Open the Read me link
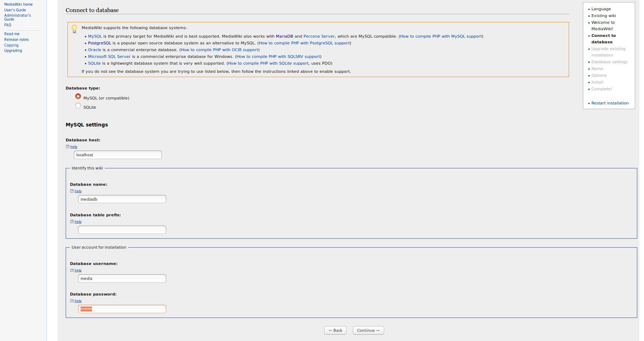This screenshot has width=644, height=341. (x=12, y=34)
